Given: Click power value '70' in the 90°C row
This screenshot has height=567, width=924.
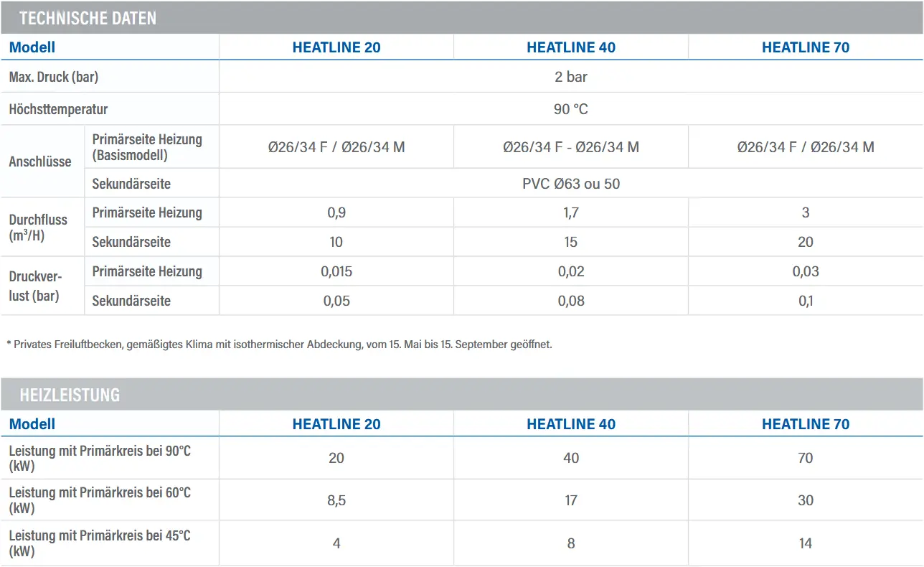Looking at the screenshot, I should [806, 458].
